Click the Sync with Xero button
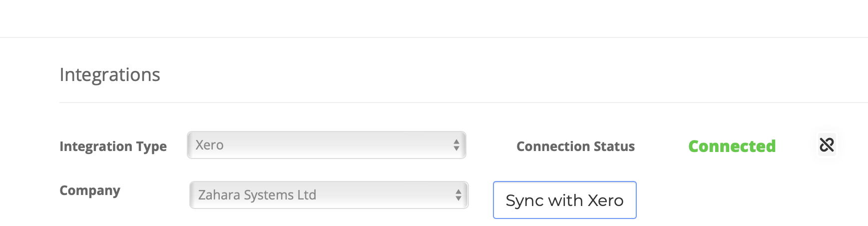868x226 pixels. pyautogui.click(x=565, y=200)
